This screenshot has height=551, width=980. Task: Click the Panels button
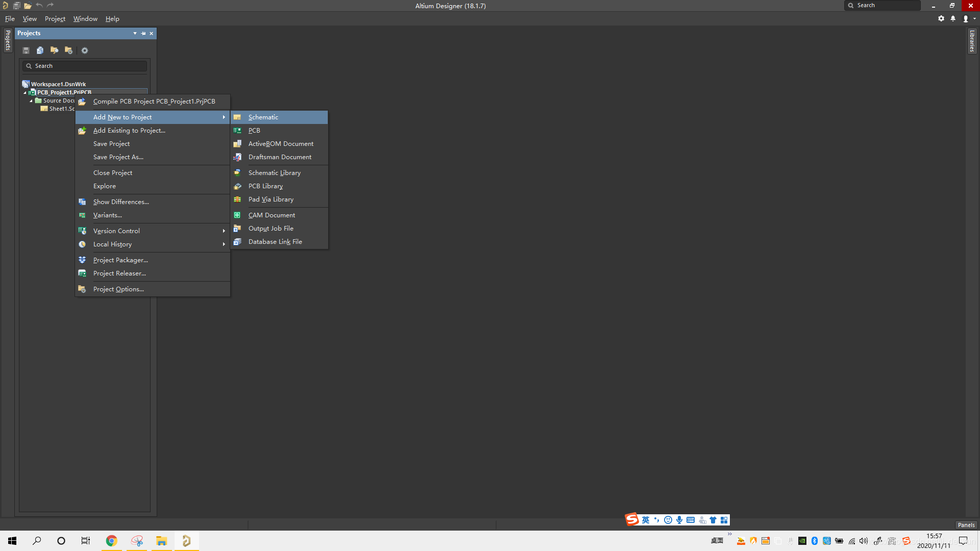966,525
